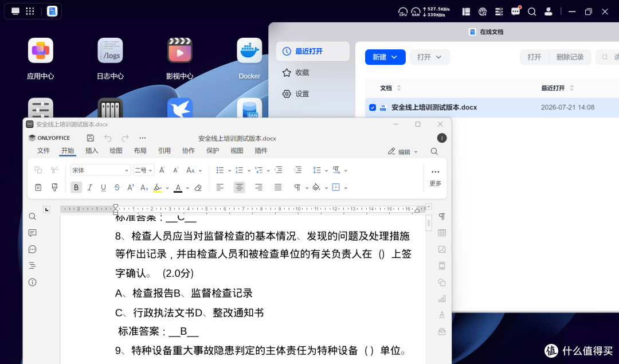Open paragraph line spacing options
This screenshot has height=364, width=619.
317,170
